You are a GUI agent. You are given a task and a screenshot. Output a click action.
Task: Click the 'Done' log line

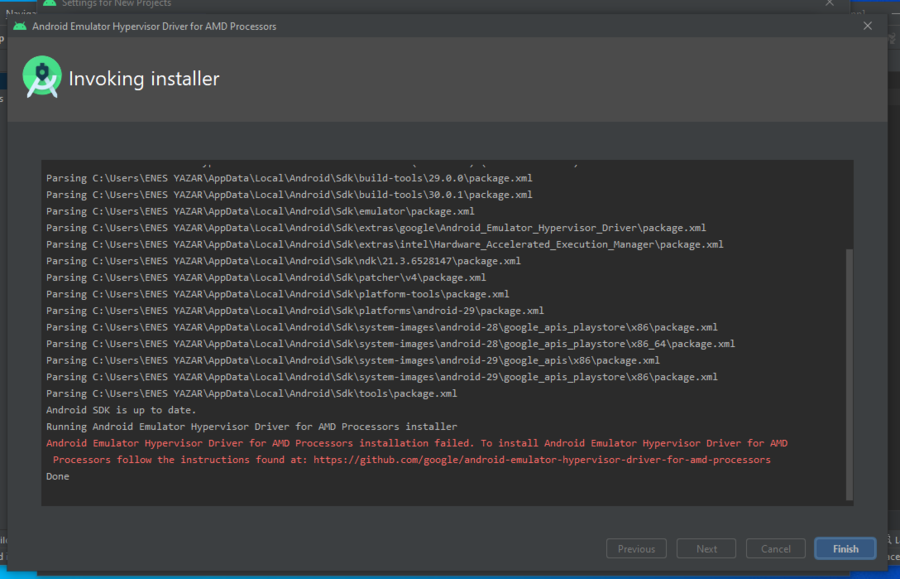[x=57, y=476]
